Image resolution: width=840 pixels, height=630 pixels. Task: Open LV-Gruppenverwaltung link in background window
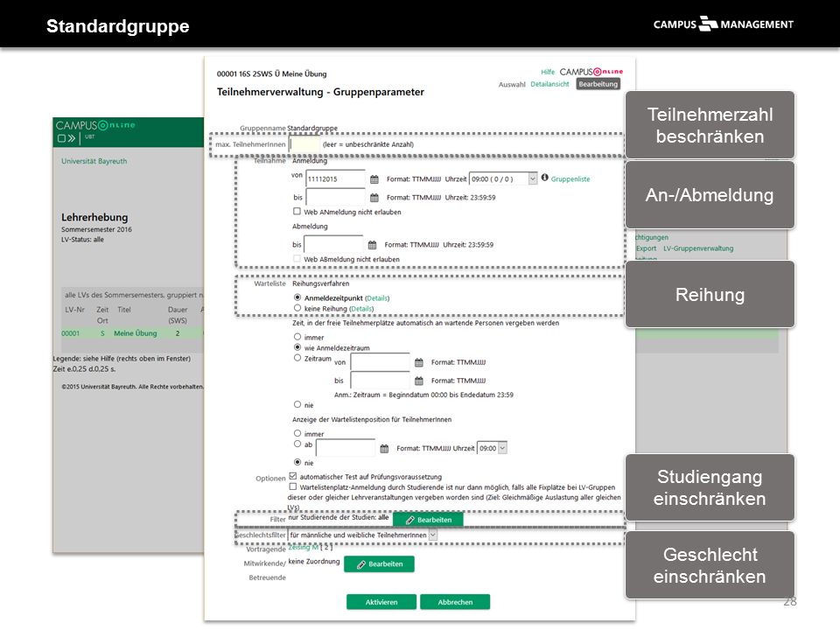point(698,248)
